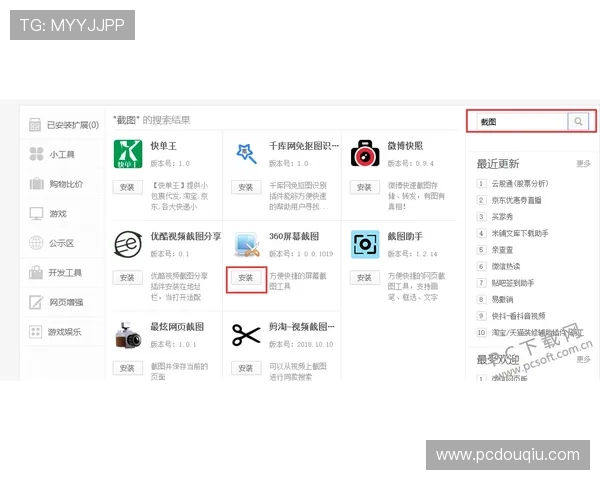Install the 微博快照 extension
The image size is (600, 480).
click(x=365, y=187)
